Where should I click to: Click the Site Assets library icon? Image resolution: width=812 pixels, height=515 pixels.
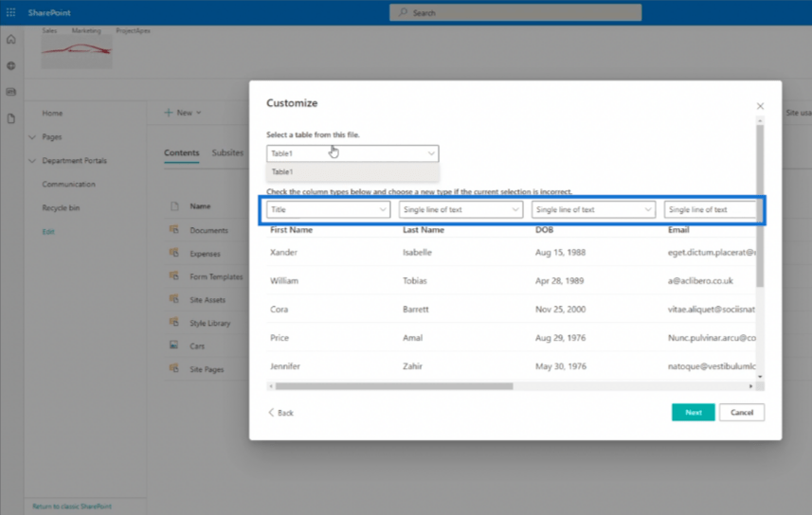click(174, 298)
